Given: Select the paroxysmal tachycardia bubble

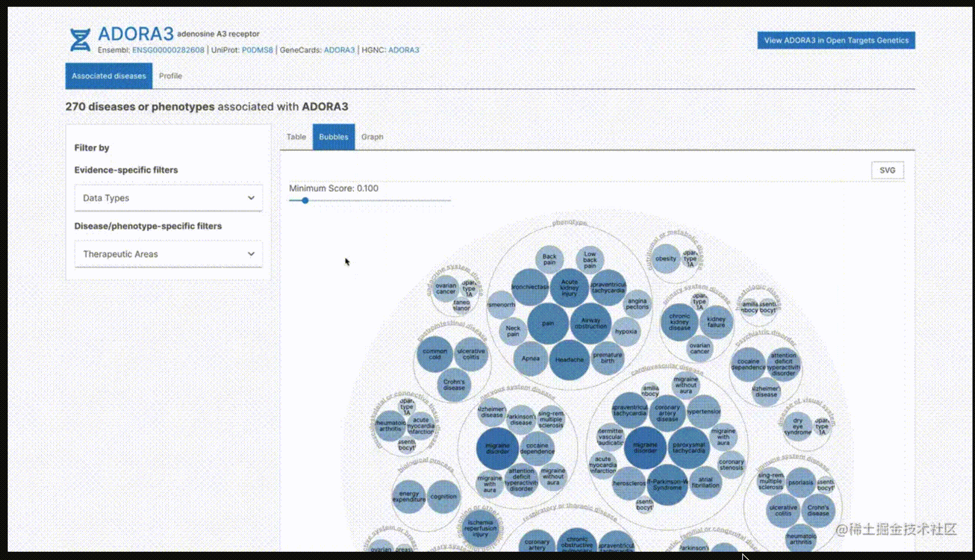Looking at the screenshot, I should pyautogui.click(x=689, y=448).
